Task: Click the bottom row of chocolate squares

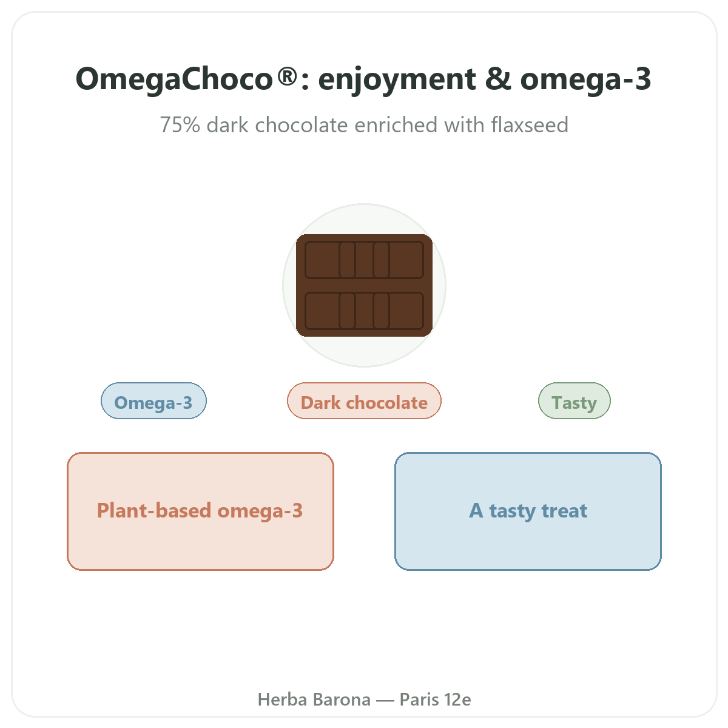Action: [364, 311]
